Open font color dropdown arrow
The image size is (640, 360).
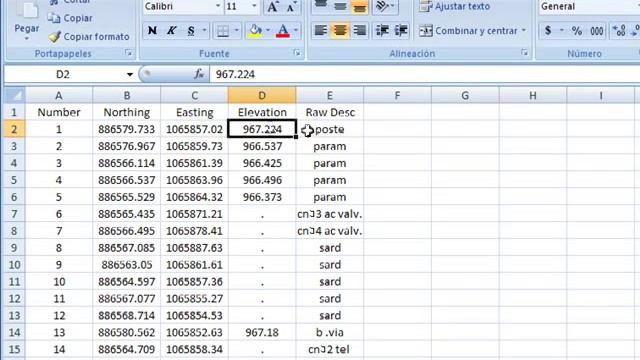click(296, 31)
